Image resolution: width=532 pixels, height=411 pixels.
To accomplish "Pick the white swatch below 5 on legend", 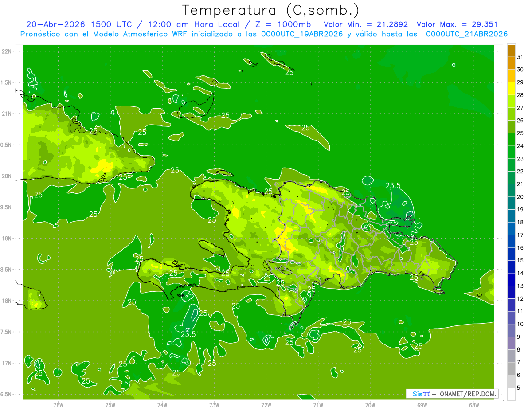I will click(x=511, y=394).
